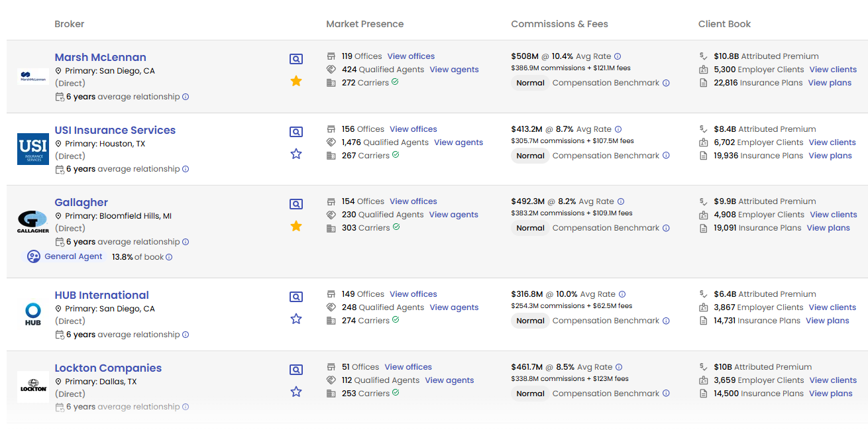The height and width of the screenshot is (430, 868).
Task: Open the Lockton Companies search detail icon
Action: click(x=296, y=370)
